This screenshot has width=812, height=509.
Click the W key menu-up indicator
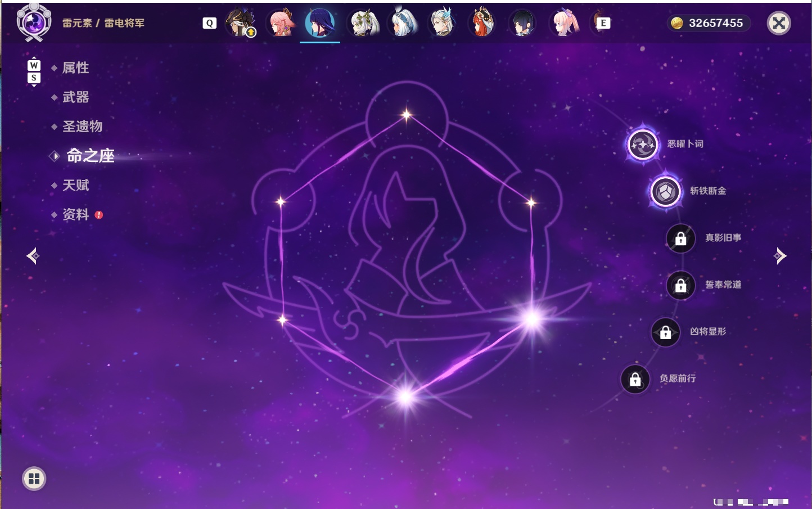coord(34,65)
